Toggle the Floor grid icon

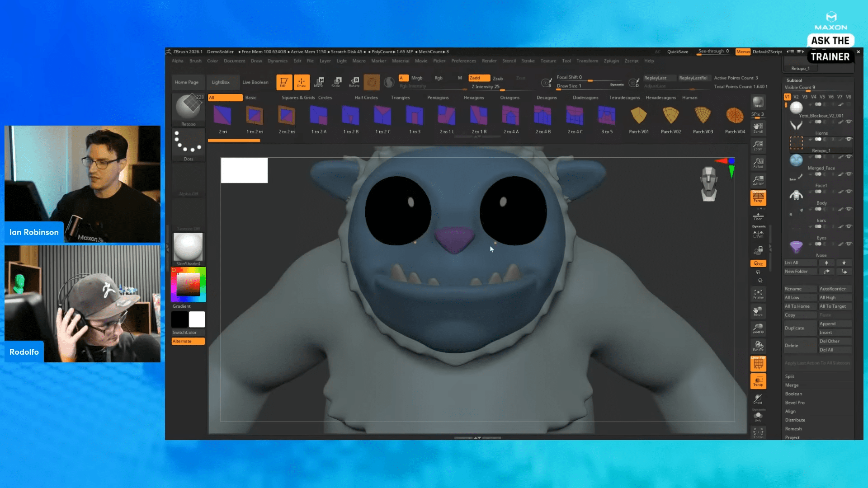(758, 216)
